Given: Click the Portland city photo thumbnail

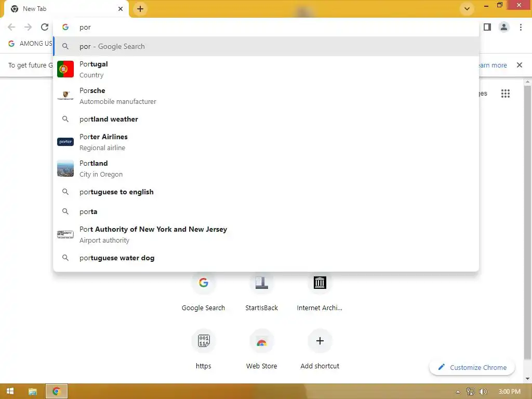Looking at the screenshot, I should click(65, 168).
